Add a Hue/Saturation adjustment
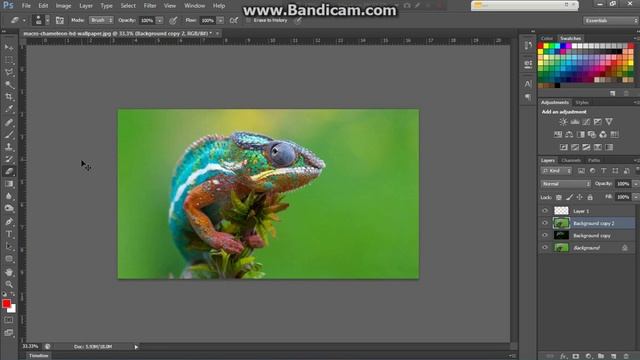 click(558, 134)
